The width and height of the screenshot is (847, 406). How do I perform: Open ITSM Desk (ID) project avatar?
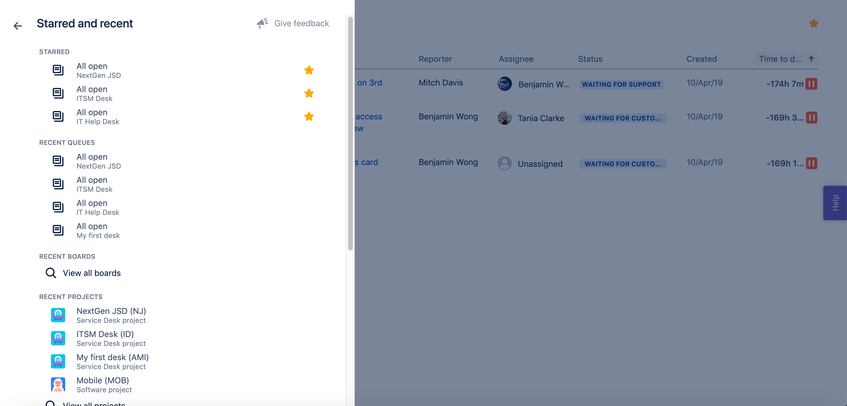pos(58,338)
